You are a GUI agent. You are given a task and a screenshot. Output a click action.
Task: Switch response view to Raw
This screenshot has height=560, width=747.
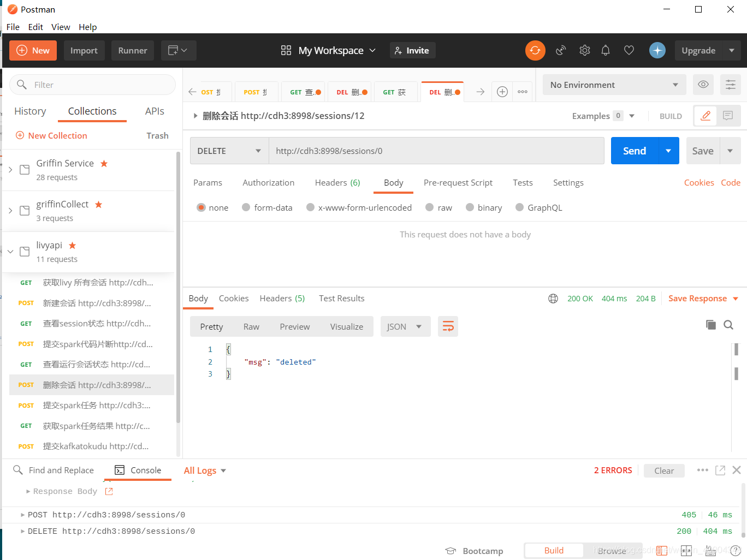pos(251,326)
